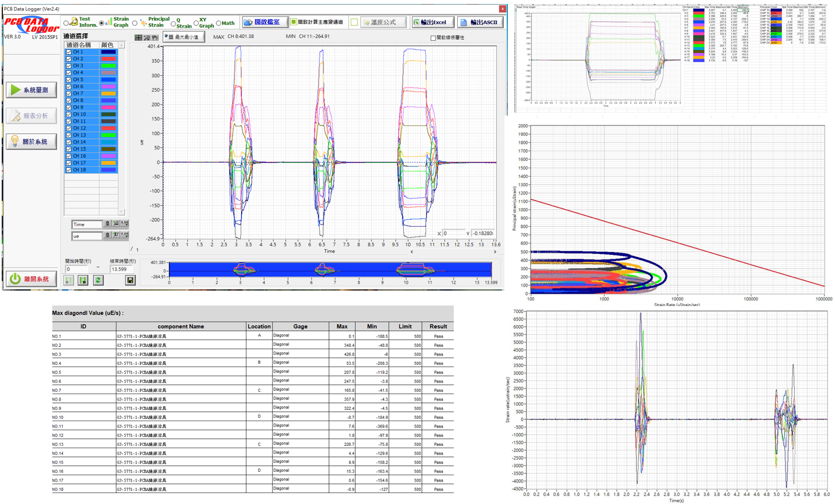This screenshot has height=504, width=835.
Task: Click the set end time marker icon
Action: click(x=83, y=280)
